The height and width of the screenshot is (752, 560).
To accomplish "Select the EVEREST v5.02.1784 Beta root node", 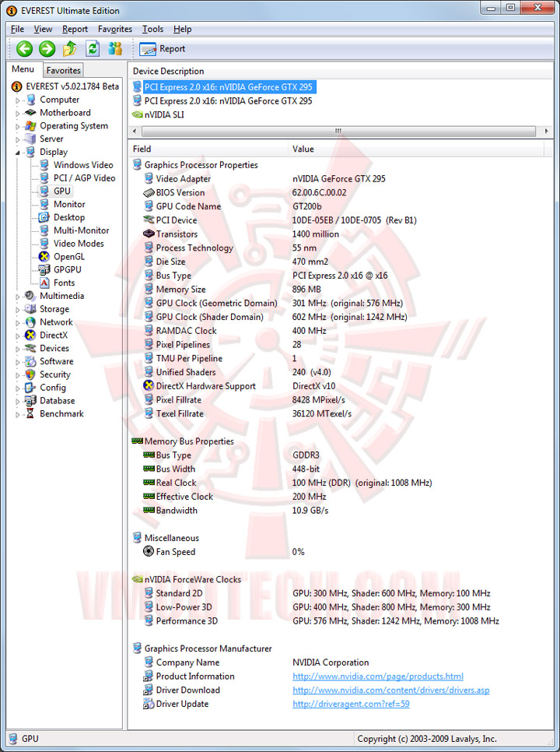I will pyautogui.click(x=65, y=87).
